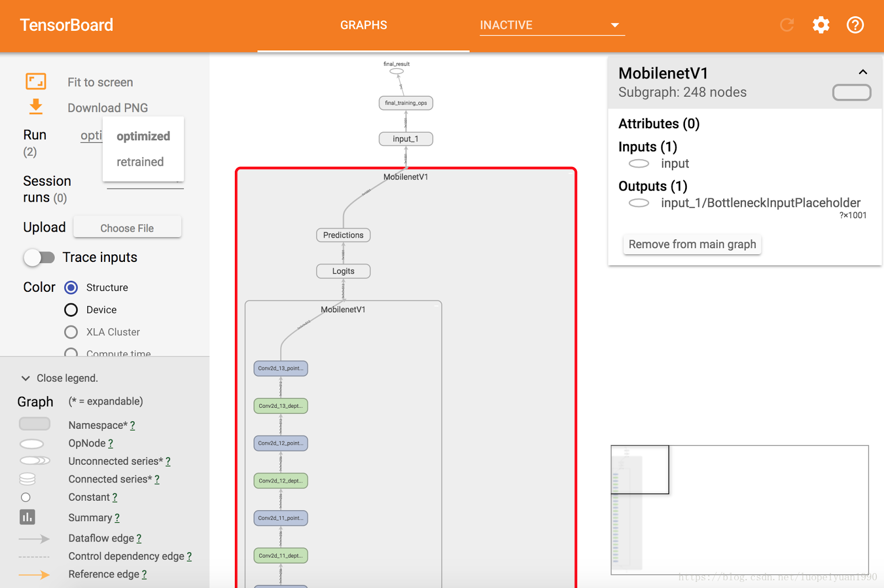The width and height of the screenshot is (884, 588).
Task: Select the Predictions node
Action: [343, 235]
